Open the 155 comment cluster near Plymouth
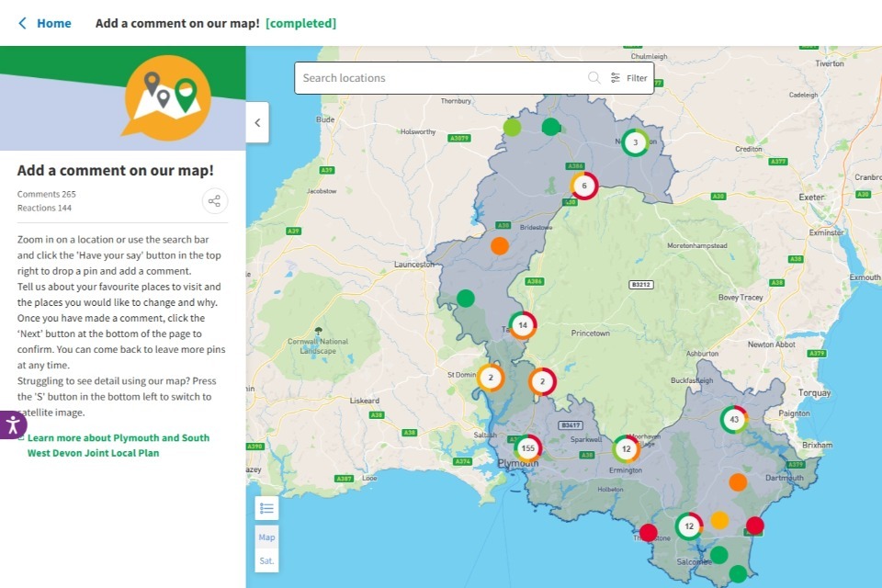 pos(527,448)
